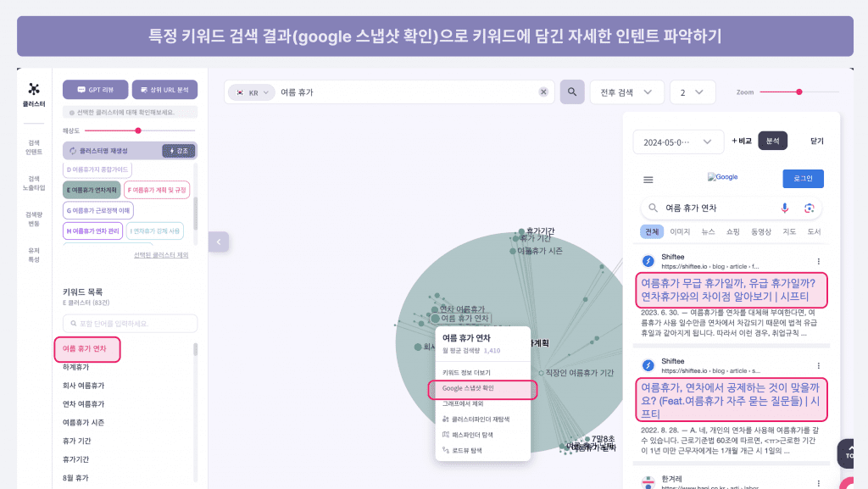This screenshot has height=489, width=868.
Task: Click 패스파인더 탐색 icon in context menu
Action: point(446,435)
